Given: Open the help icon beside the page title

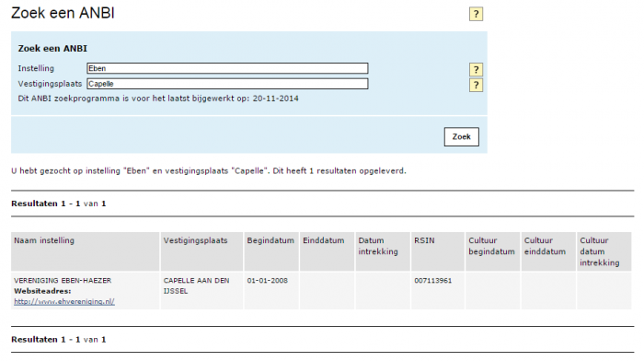Looking at the screenshot, I should 476,14.
